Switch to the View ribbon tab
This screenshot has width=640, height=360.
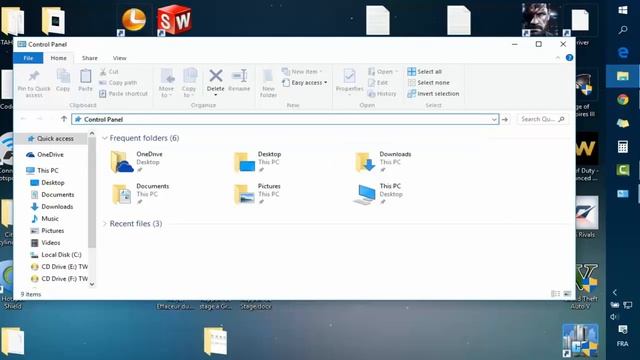click(120, 58)
